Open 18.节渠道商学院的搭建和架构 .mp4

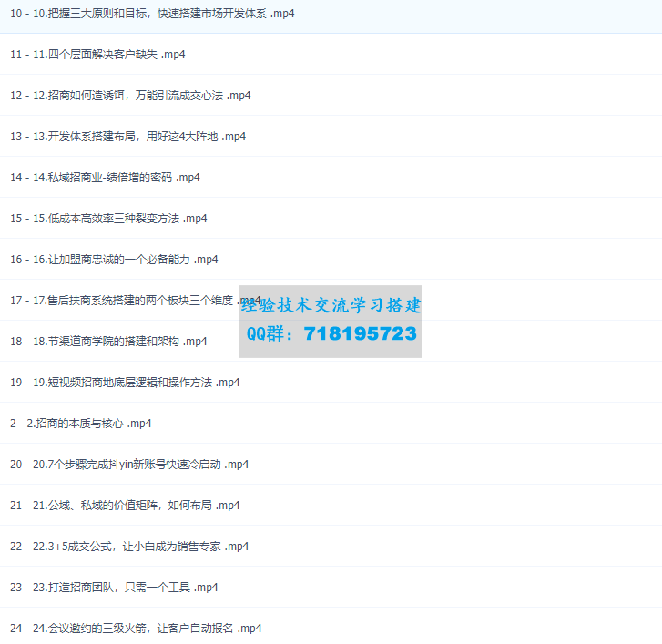tap(108, 342)
